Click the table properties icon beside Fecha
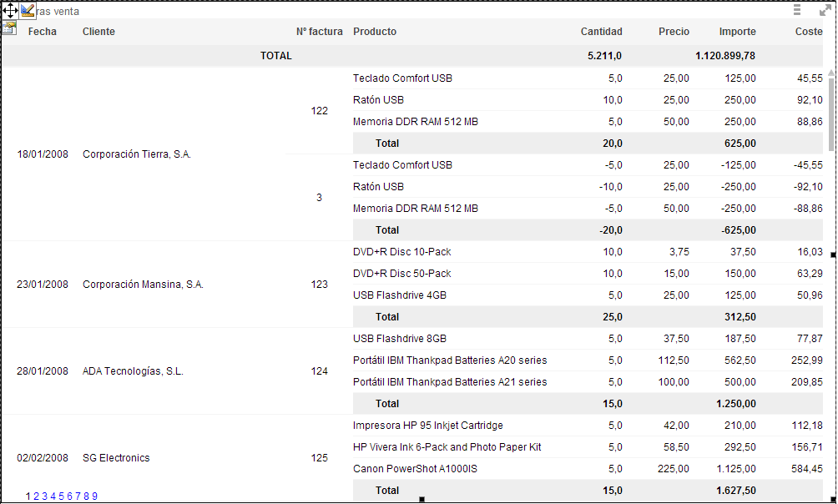Image resolution: width=838 pixels, height=504 pixels. (9, 28)
